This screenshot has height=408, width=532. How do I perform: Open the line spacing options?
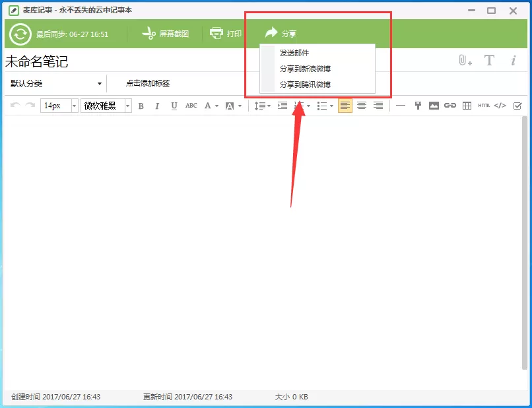pos(262,106)
